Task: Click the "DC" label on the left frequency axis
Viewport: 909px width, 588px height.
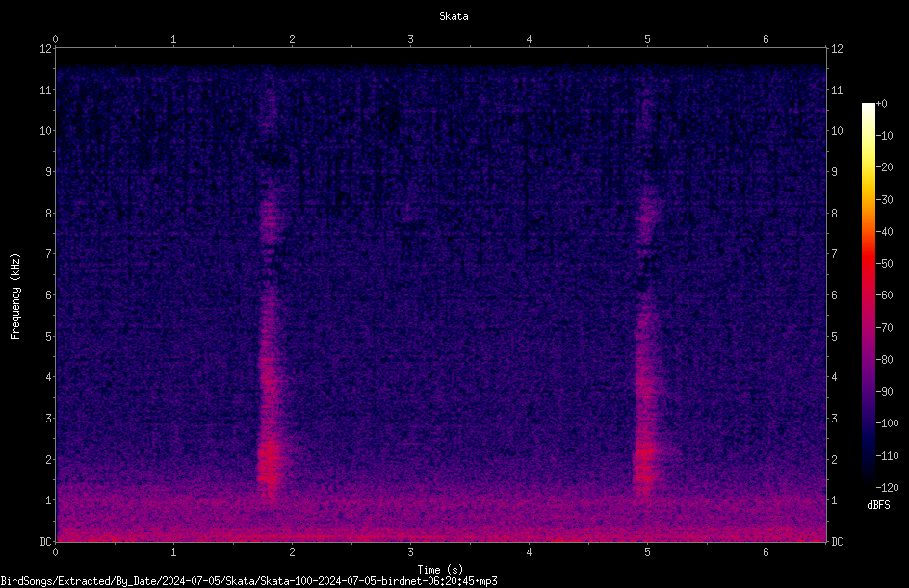Action: point(46,542)
